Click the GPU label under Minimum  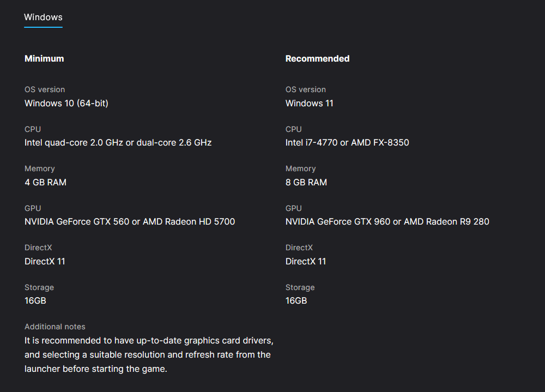click(33, 208)
